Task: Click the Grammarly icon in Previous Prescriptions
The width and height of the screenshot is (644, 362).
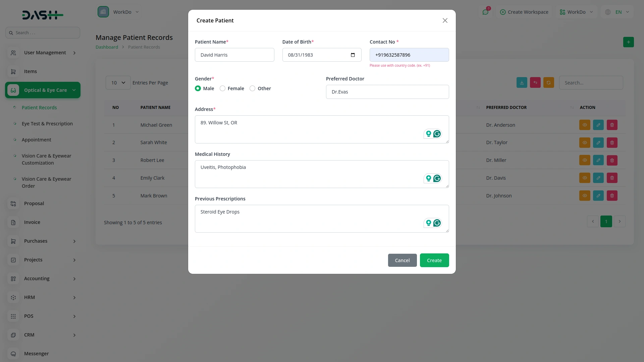Action: (437, 223)
